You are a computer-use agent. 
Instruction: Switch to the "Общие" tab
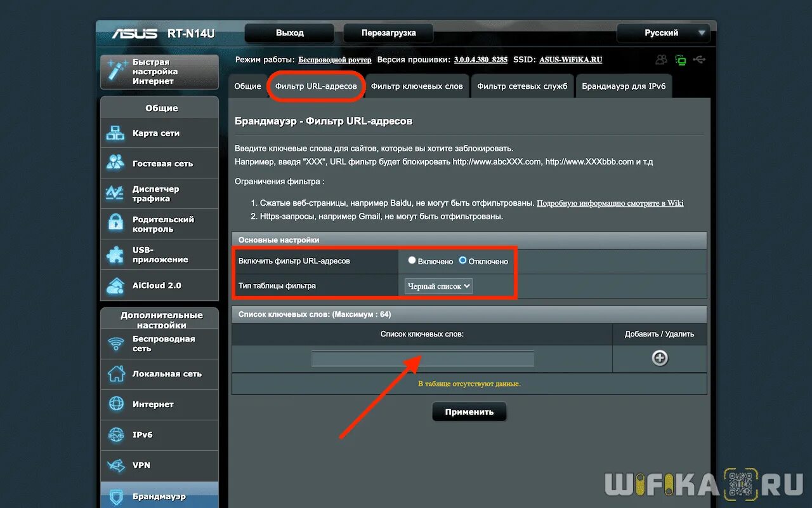[247, 86]
